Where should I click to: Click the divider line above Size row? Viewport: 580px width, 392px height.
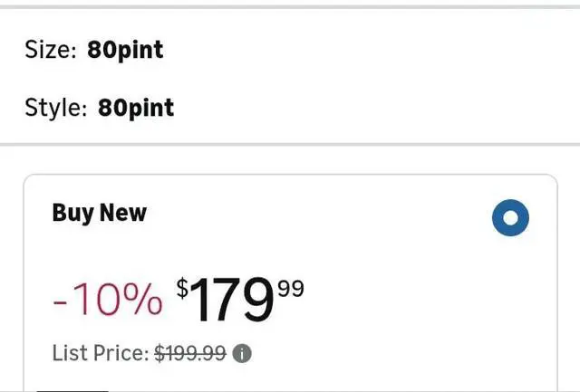coord(290,6)
